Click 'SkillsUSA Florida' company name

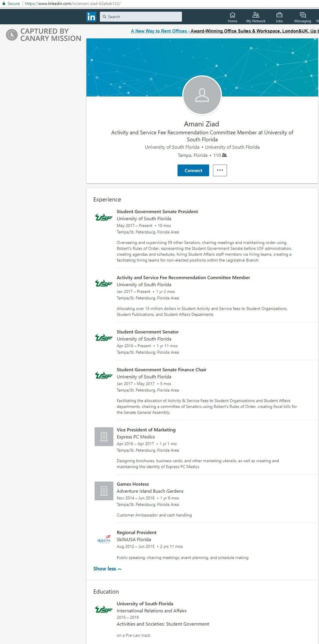tap(134, 539)
